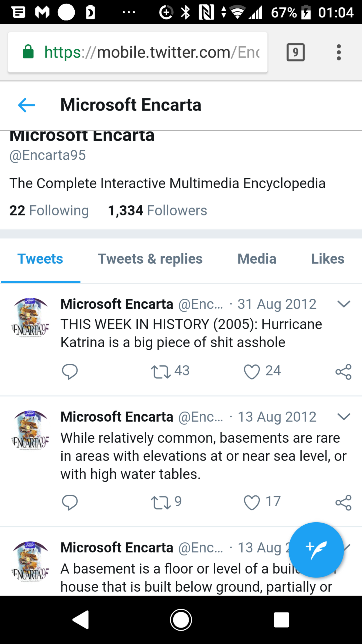The width and height of the screenshot is (362, 644).
Task: Open the 1,334 Followers list
Action: [x=157, y=210]
